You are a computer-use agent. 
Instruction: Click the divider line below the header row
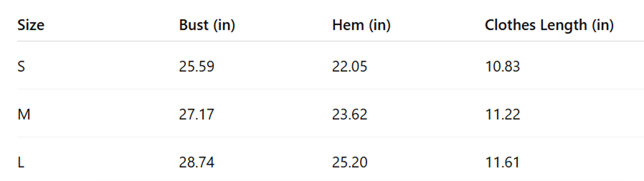click(x=331, y=41)
